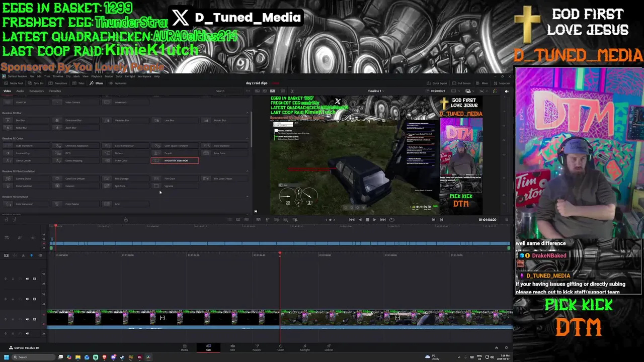Collapse the Resolve FX Generate section
This screenshot has height=362, width=644.
click(247, 197)
